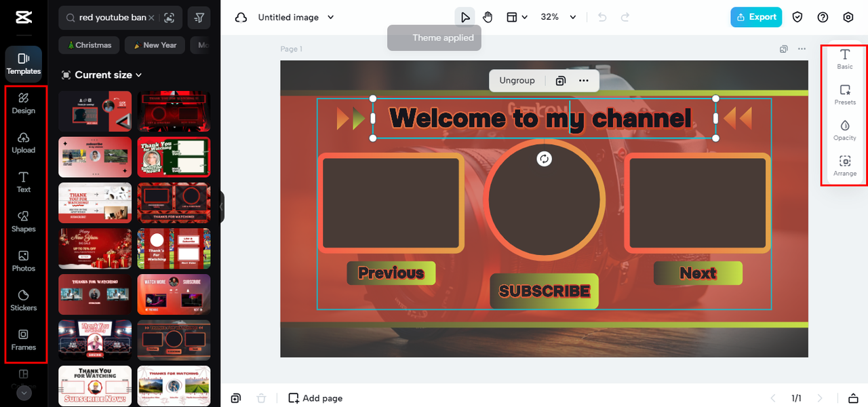Select the left rectangular frame on canvas

[x=391, y=203]
